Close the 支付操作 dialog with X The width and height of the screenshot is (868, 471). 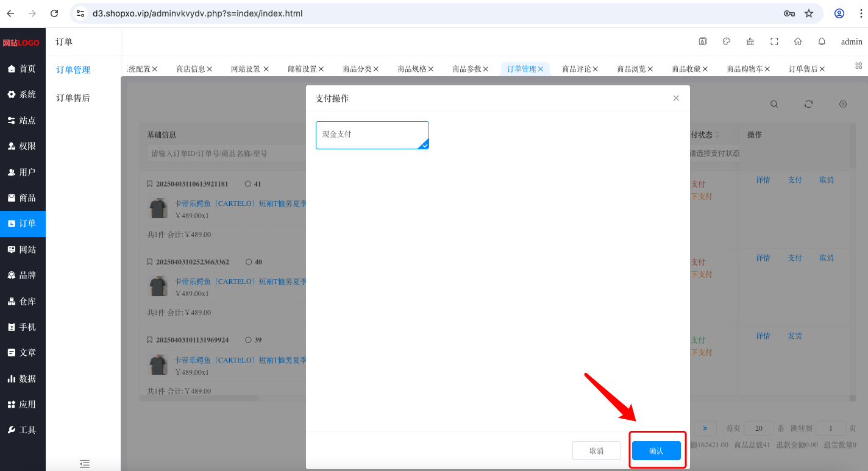676,98
